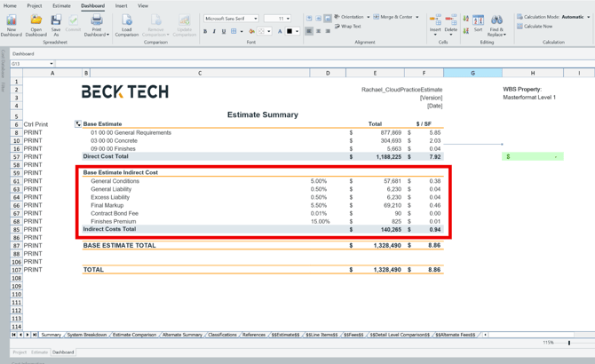595x364 pixels.
Task: Toggle bold formatting
Action: pyautogui.click(x=205, y=31)
